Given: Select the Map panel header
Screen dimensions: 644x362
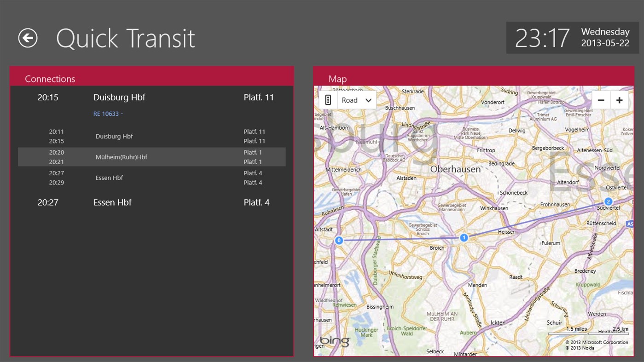Looking at the screenshot, I should pos(337,79).
